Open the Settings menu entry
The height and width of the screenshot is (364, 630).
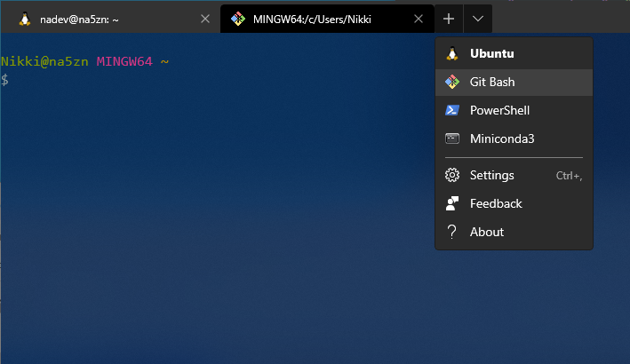[x=514, y=176]
